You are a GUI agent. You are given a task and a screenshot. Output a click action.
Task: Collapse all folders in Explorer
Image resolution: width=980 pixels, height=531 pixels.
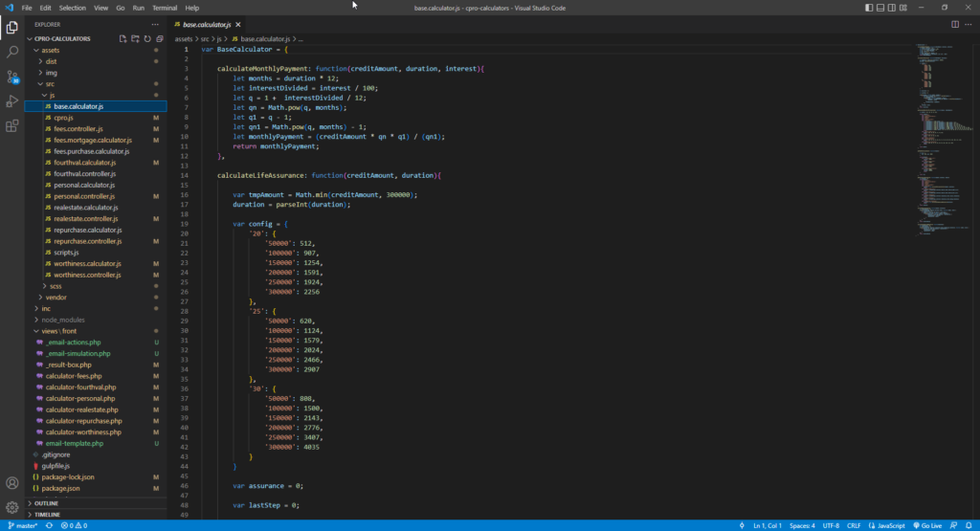[160, 38]
